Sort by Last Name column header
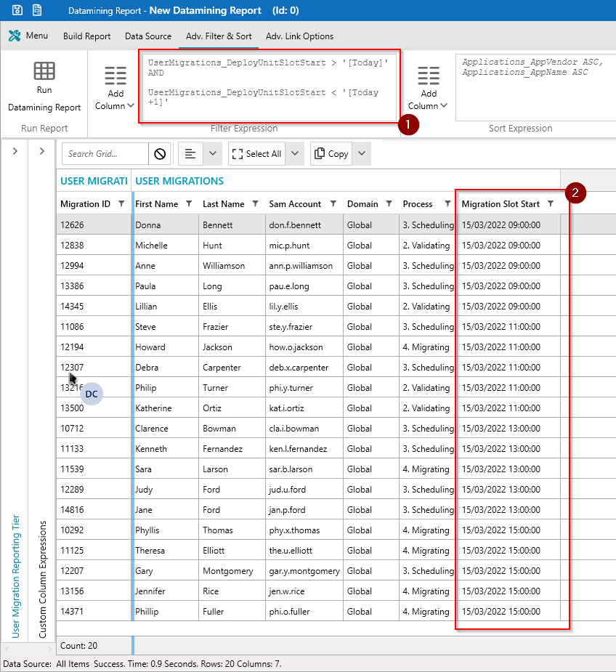The width and height of the screenshot is (616, 672). 223,204
